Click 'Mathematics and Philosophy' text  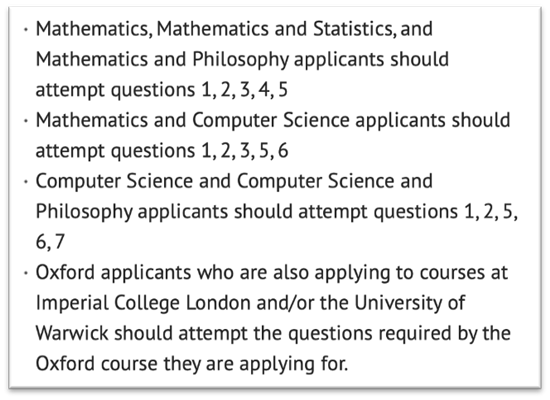[162, 60]
